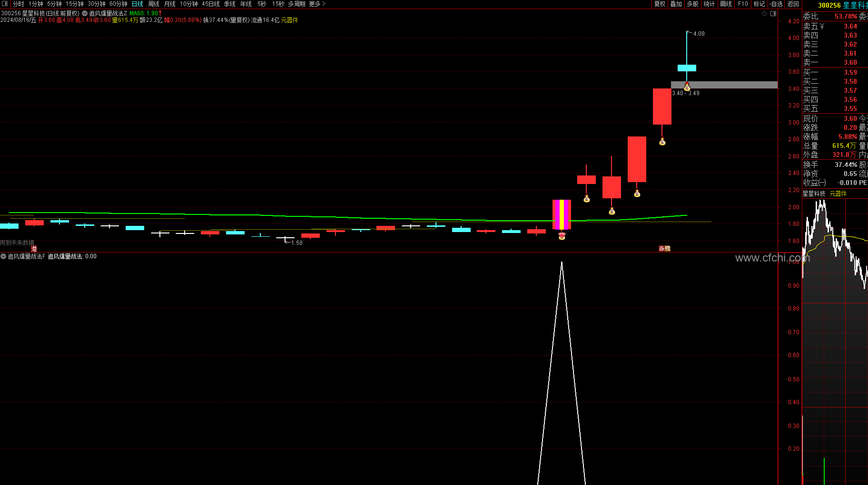Click the 星星科技 label above mini chart
868x485 pixels.
[814, 194]
